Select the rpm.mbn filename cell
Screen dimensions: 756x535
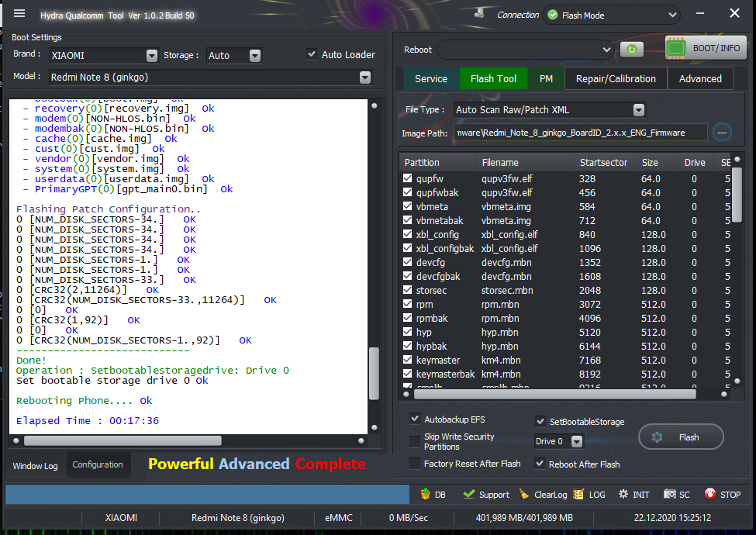[500, 305]
